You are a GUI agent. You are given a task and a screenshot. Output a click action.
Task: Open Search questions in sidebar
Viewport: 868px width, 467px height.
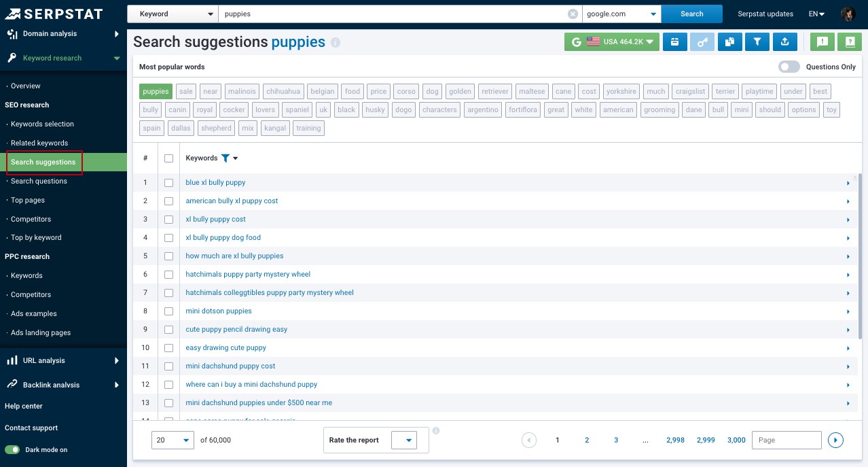point(39,181)
